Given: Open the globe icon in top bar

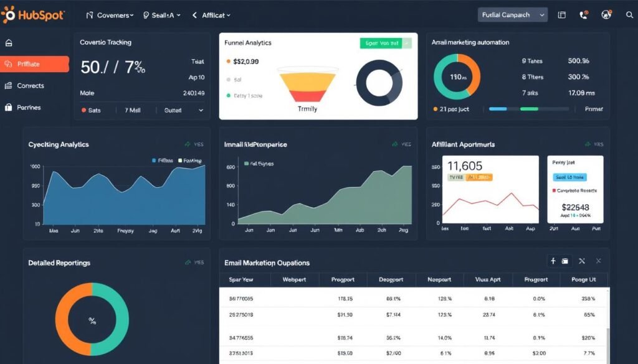Looking at the screenshot, I should pyautogui.click(x=606, y=15).
